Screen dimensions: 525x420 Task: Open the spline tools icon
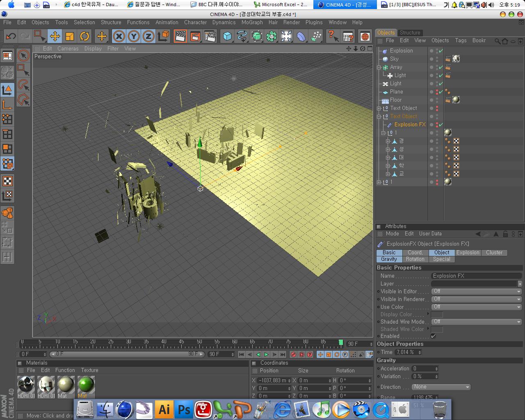click(242, 36)
